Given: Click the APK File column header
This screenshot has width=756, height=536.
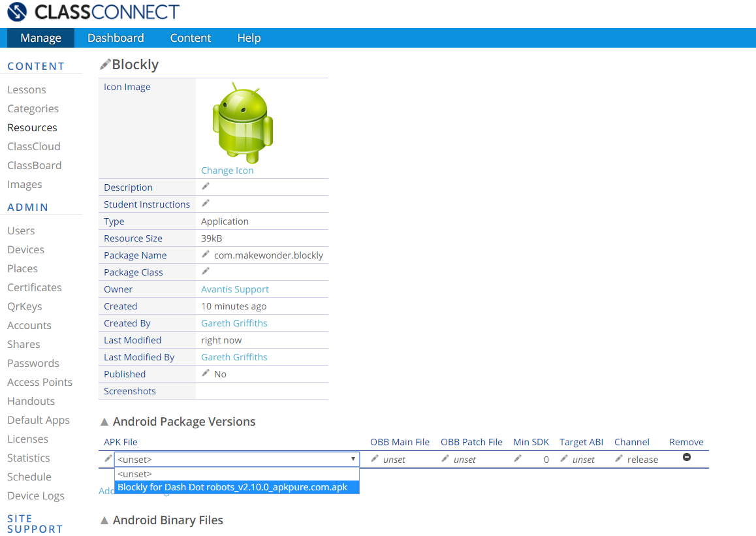Looking at the screenshot, I should point(121,442).
